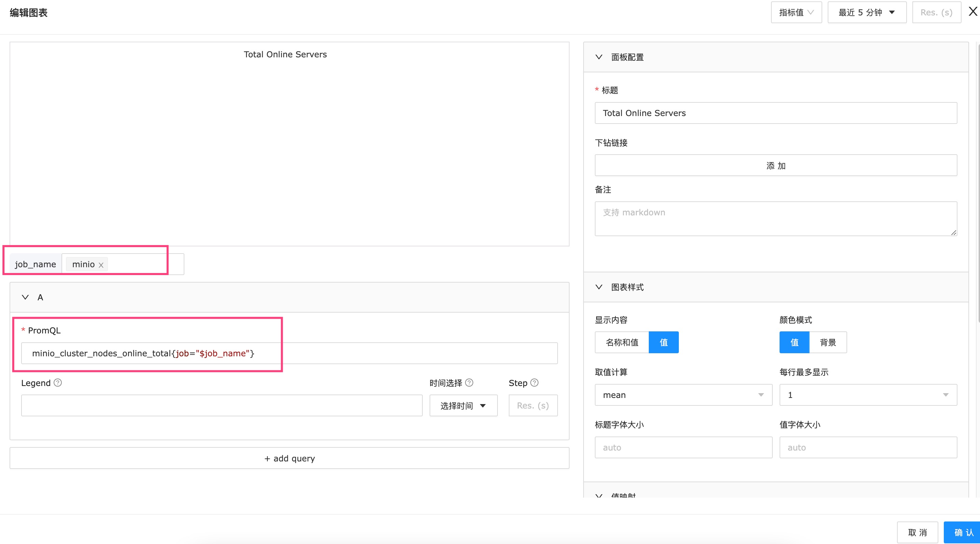Collapse the 面板配置 section
Screen dimensions: 980x544
(599, 57)
